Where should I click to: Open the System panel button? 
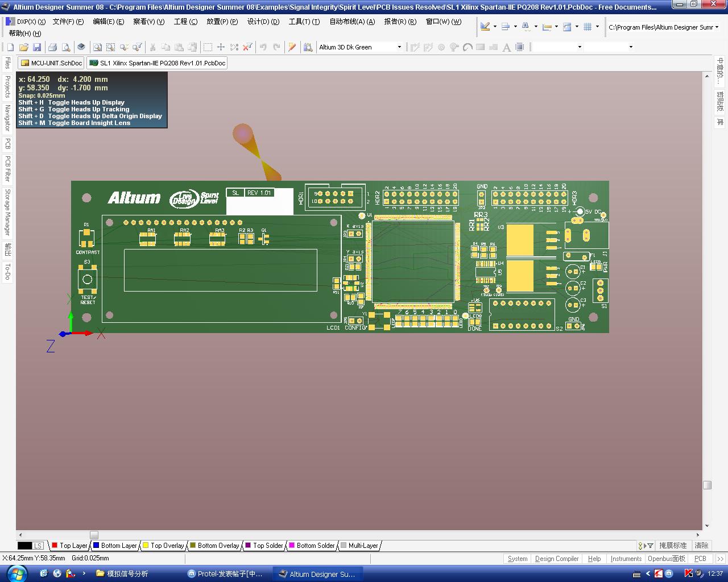[x=518, y=559]
